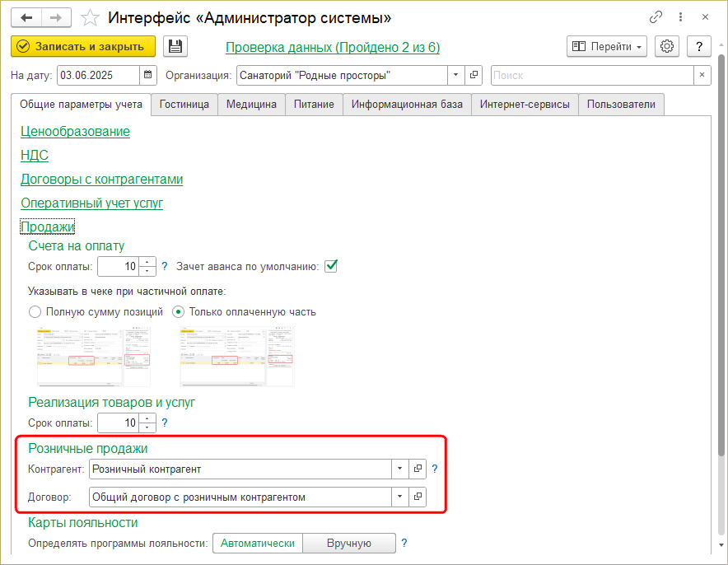The height and width of the screenshot is (565, 728).
Task: Click the Договор field value
Action: [x=240, y=497]
